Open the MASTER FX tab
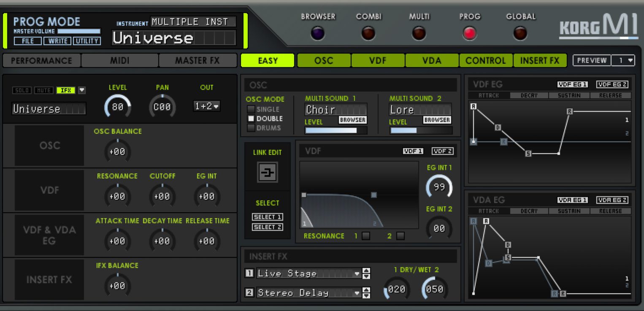The width and height of the screenshot is (644, 311). click(x=198, y=60)
